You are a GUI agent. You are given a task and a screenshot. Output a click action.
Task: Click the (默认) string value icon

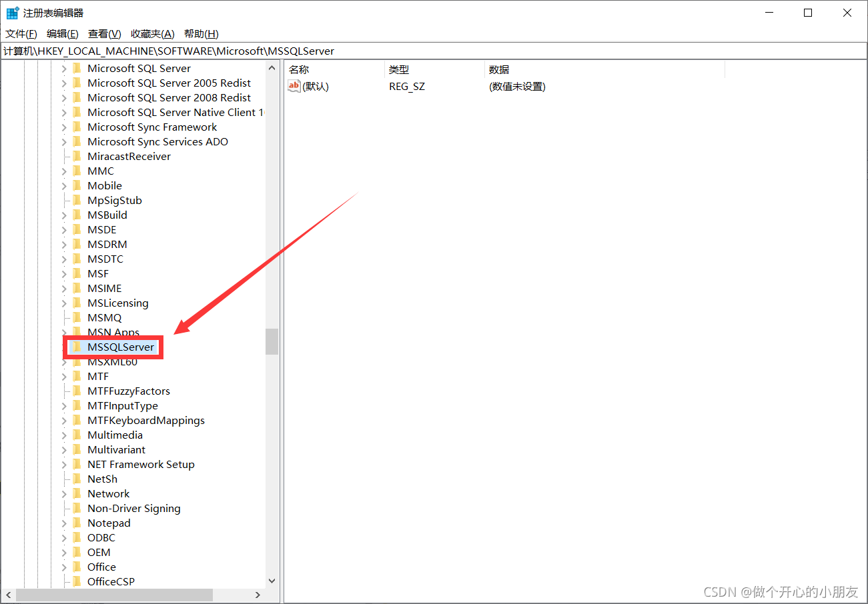click(x=294, y=86)
